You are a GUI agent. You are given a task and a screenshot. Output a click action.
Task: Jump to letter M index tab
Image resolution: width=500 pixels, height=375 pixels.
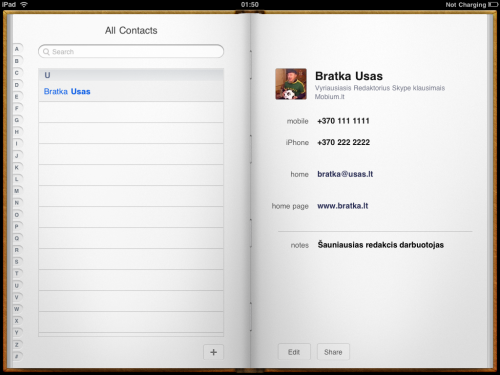click(17, 191)
